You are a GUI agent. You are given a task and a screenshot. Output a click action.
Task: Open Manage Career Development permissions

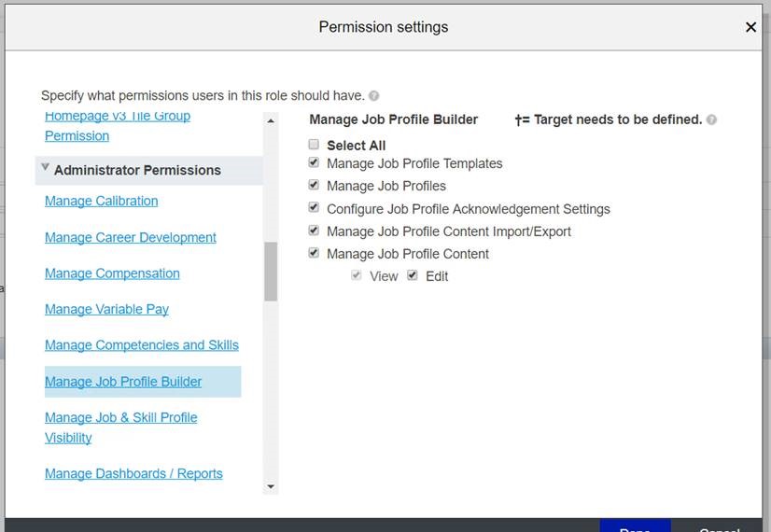pyautogui.click(x=131, y=237)
